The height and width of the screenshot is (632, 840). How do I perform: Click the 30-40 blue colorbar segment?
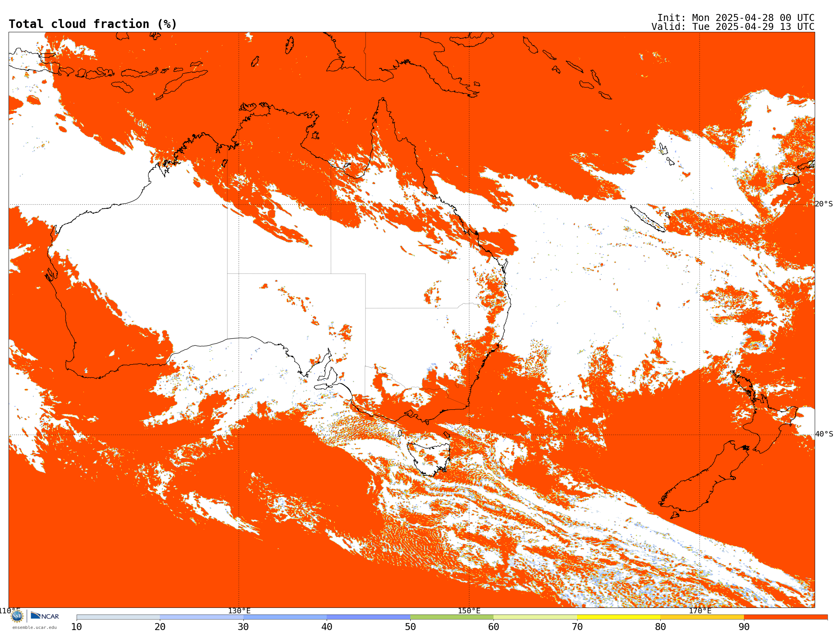pyautogui.click(x=285, y=617)
